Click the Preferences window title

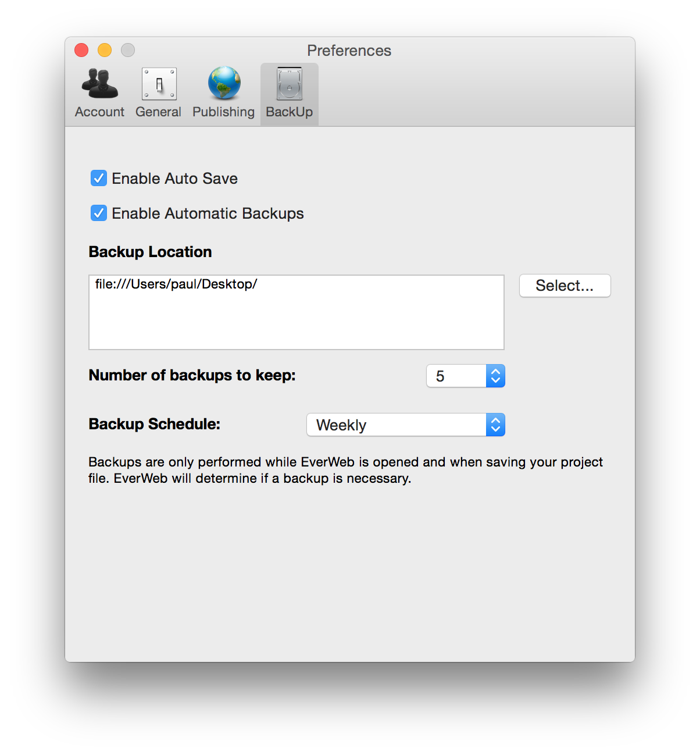pyautogui.click(x=349, y=51)
